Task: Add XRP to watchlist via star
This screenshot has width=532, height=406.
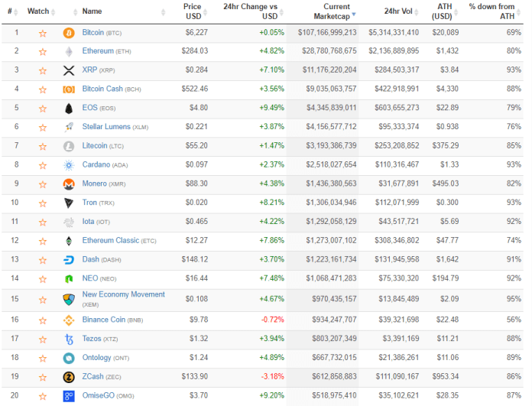Action: [x=43, y=70]
